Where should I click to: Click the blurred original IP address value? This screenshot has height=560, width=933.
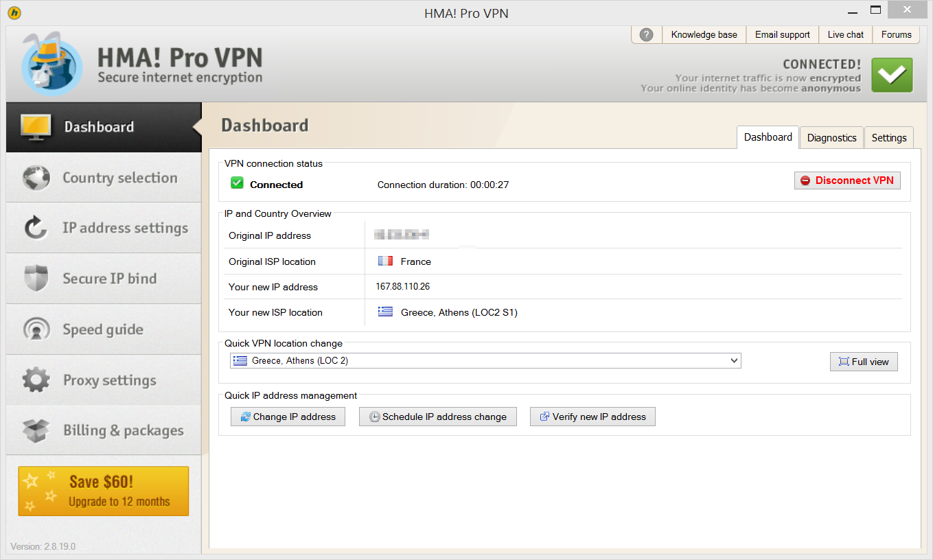(x=402, y=235)
